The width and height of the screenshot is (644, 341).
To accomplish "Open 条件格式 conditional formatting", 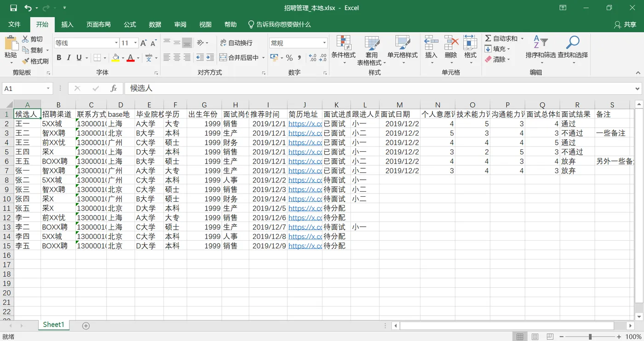I will (344, 50).
